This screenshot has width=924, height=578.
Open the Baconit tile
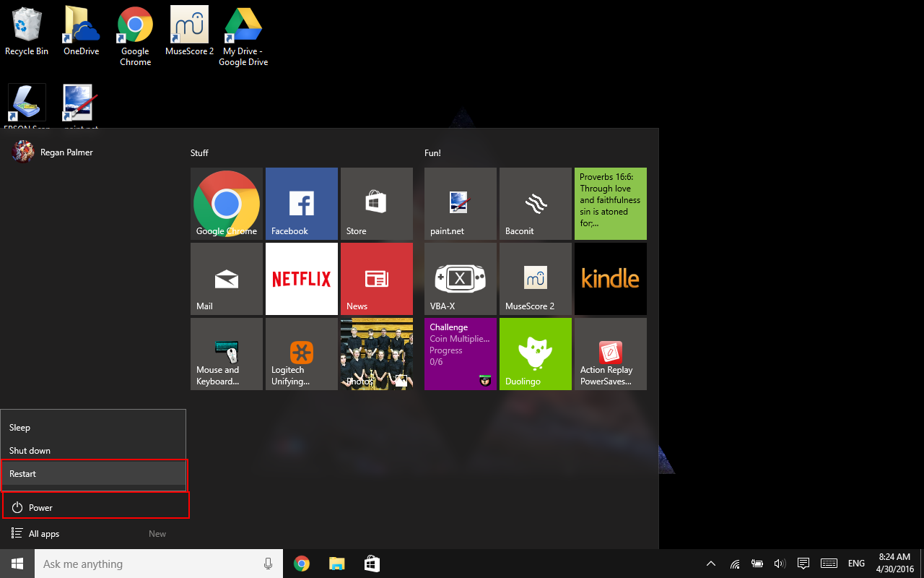(x=536, y=204)
